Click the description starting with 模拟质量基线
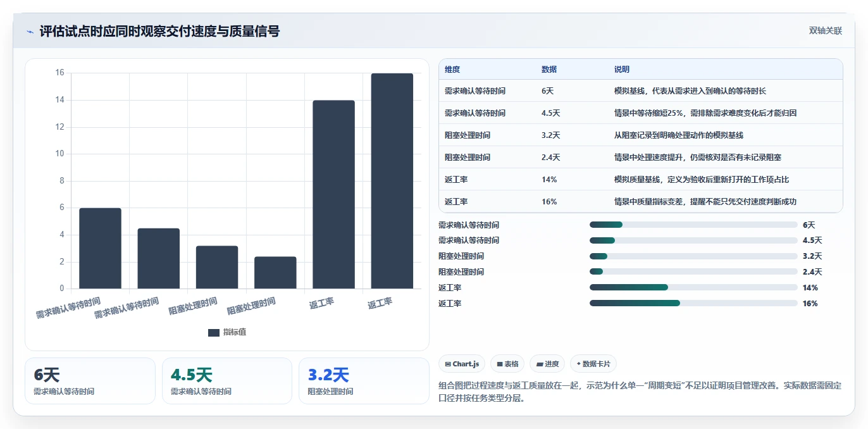Viewport: 868px width, 429px height. click(x=702, y=180)
